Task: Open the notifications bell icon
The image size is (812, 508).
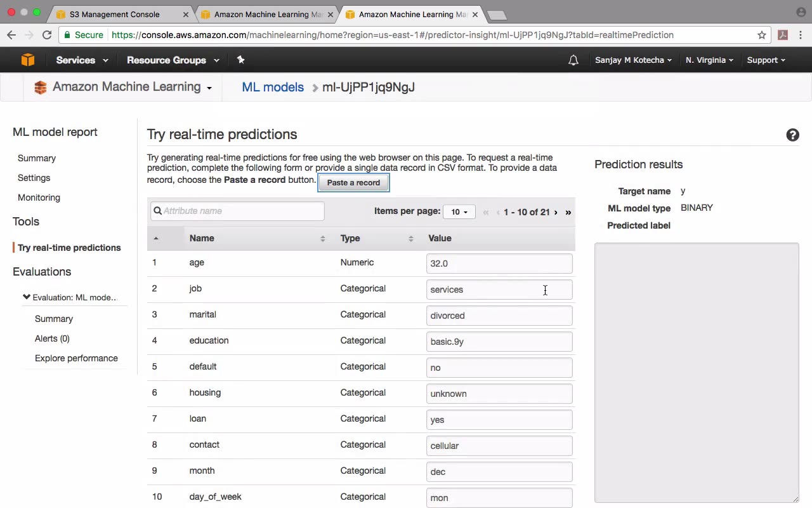Action: (573, 60)
